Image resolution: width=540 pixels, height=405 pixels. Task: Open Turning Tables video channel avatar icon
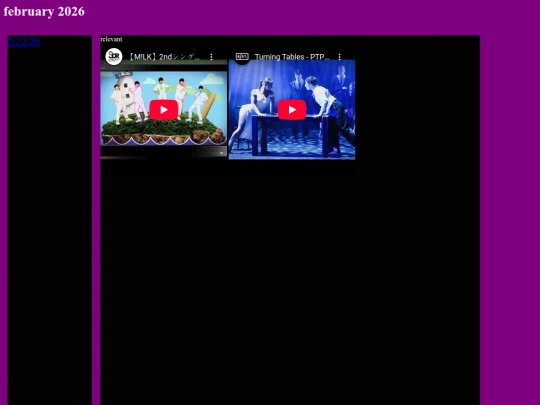coord(242,56)
